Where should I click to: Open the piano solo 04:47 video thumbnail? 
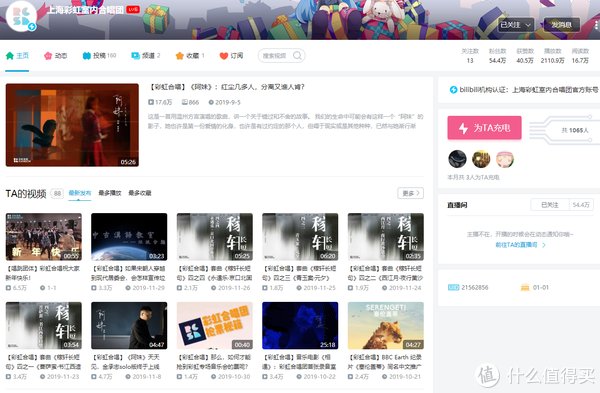129,326
